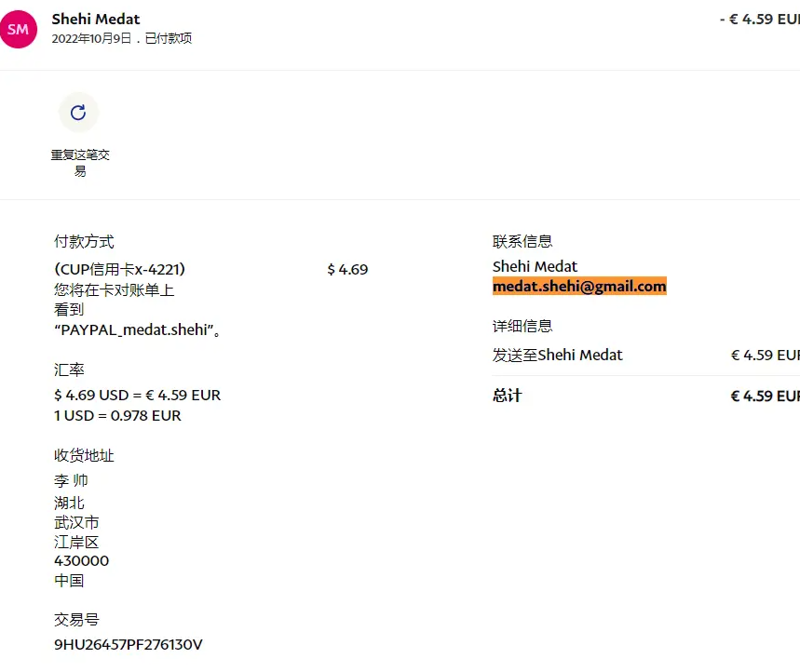Click the repeat transaction circular arrow icon
This screenshot has height=672, width=800.
pos(78,113)
